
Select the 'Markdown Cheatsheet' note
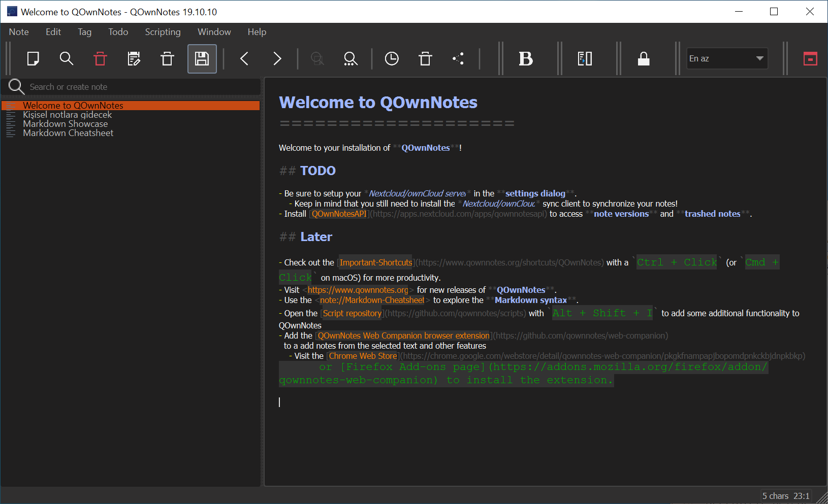[x=131, y=133]
